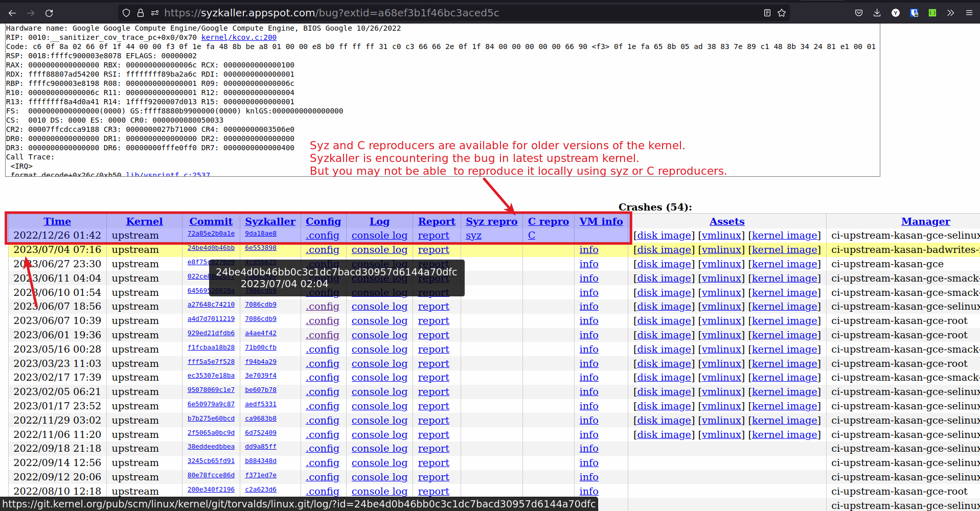
Task: Open the Downloads toolbar icon
Action: pyautogui.click(x=877, y=13)
